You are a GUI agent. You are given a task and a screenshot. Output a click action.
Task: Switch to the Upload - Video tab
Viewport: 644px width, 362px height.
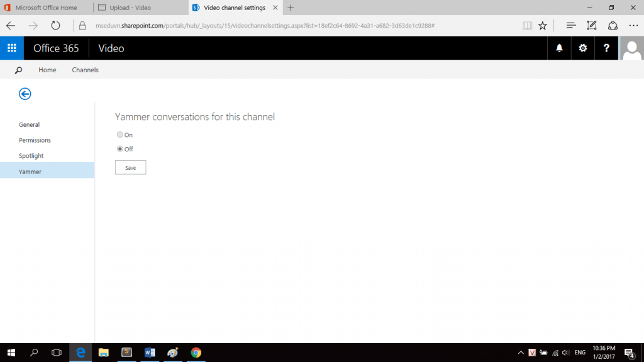click(142, 8)
